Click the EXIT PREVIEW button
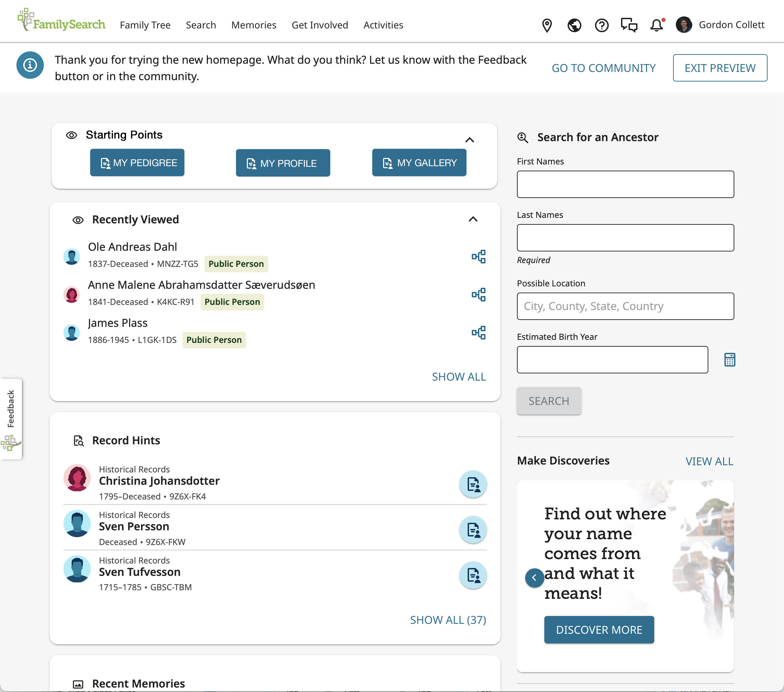784x692 pixels. pyautogui.click(x=720, y=68)
